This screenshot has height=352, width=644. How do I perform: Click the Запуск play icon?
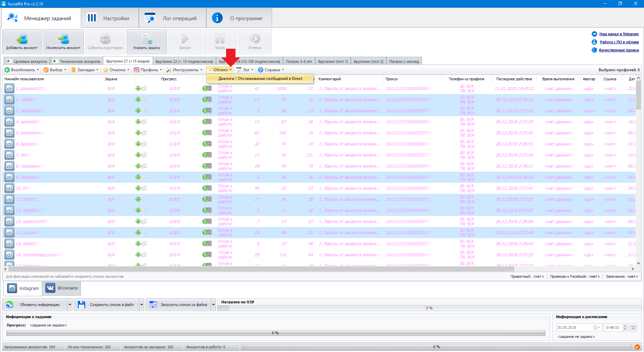click(185, 39)
